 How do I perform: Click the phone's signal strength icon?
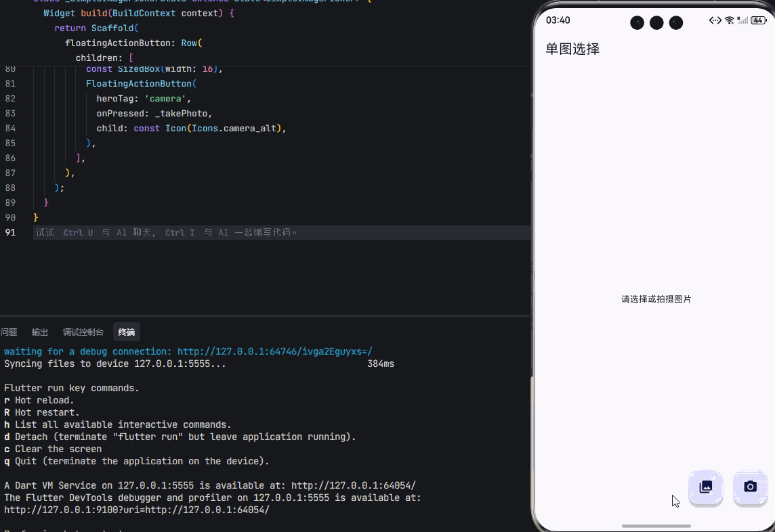[742, 20]
